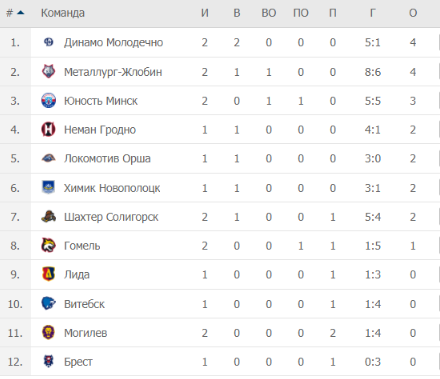This screenshot has width=440, height=379.
Task: Open the Могилев lion logo
Action: coord(49,332)
